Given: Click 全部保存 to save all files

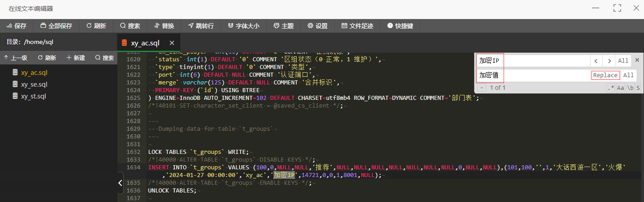Looking at the screenshot, I should pos(56,26).
